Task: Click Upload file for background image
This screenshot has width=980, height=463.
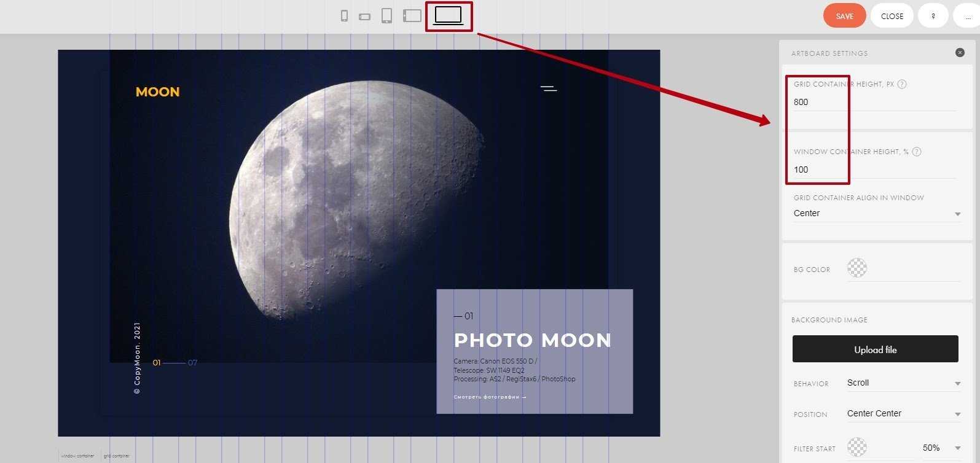Action: click(x=875, y=349)
